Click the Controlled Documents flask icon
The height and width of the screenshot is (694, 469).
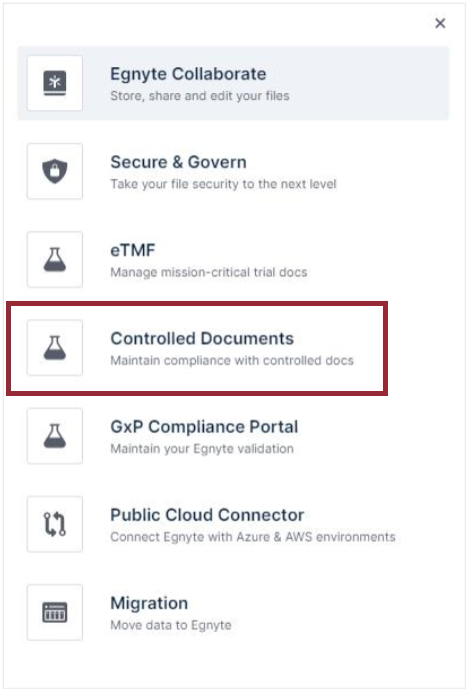click(55, 347)
